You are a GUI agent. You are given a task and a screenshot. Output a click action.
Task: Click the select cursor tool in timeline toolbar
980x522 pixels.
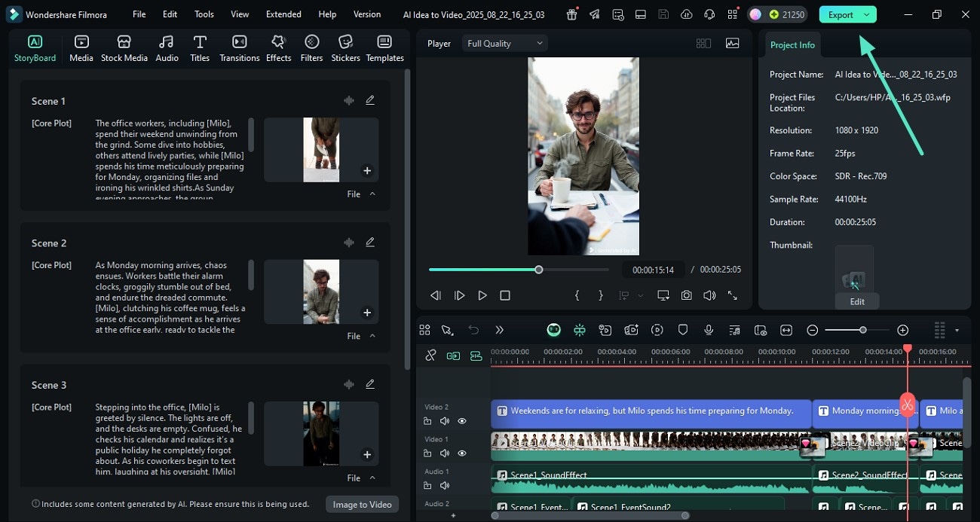tap(447, 330)
